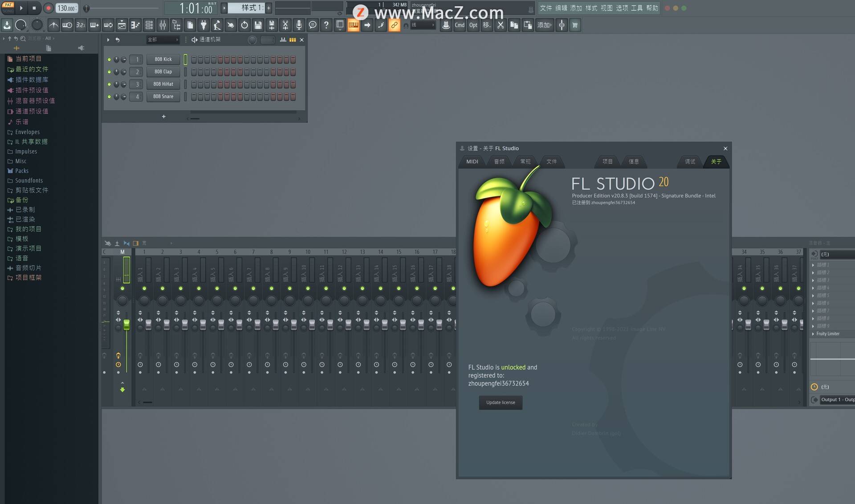This screenshot has width=855, height=504.
Task: Toggle first step of 808 Clap row
Action: click(x=194, y=72)
